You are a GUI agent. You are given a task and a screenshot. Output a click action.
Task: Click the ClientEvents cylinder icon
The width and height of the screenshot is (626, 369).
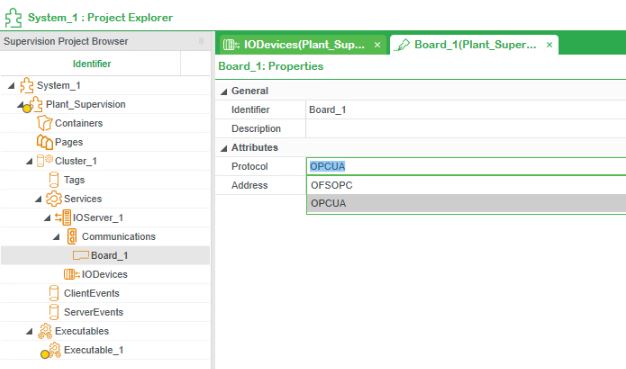point(54,293)
